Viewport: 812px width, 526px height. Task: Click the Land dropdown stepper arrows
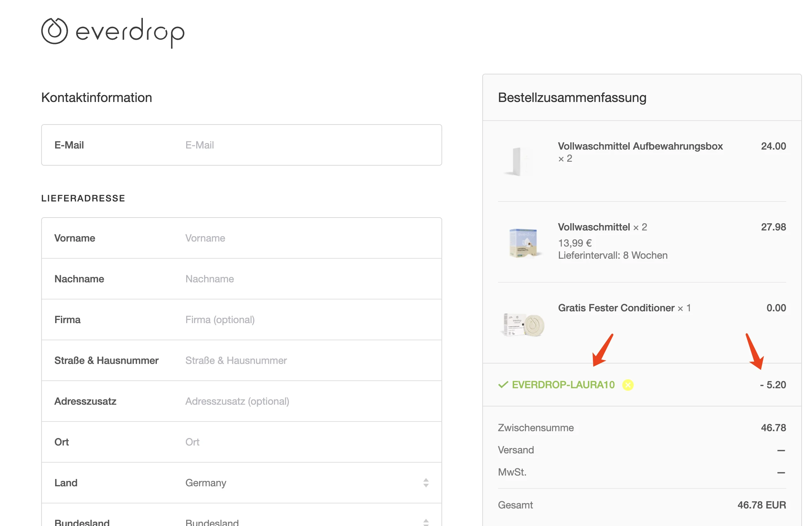426,483
